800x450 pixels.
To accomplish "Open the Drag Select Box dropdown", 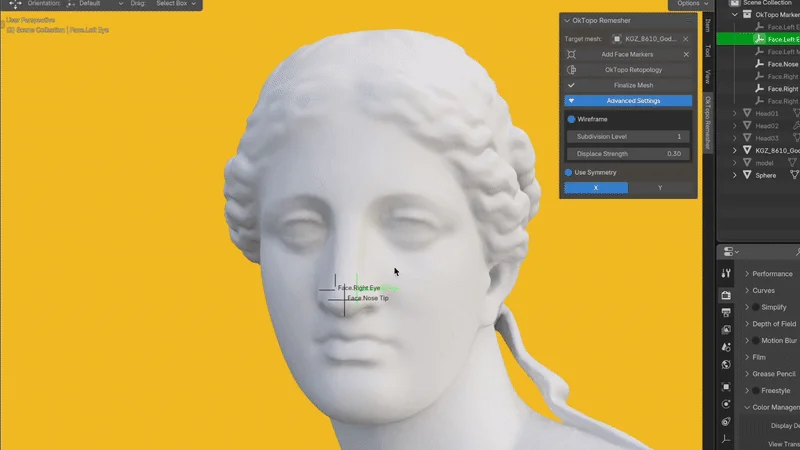I will click(176, 4).
